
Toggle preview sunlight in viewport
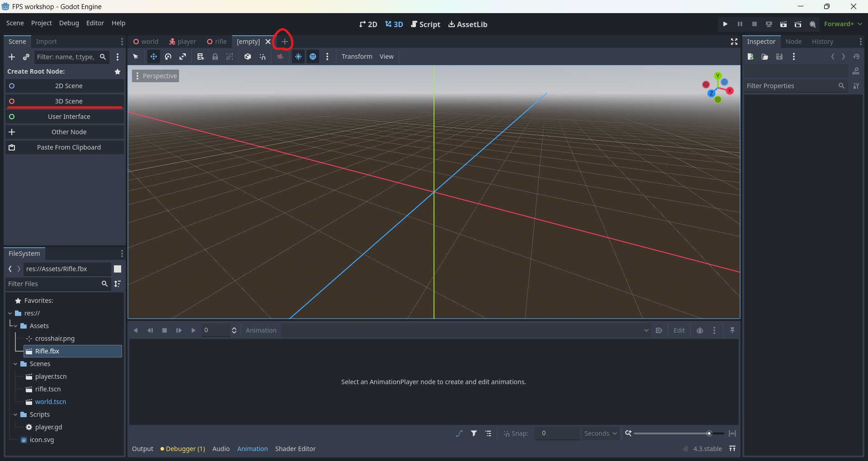pos(298,56)
